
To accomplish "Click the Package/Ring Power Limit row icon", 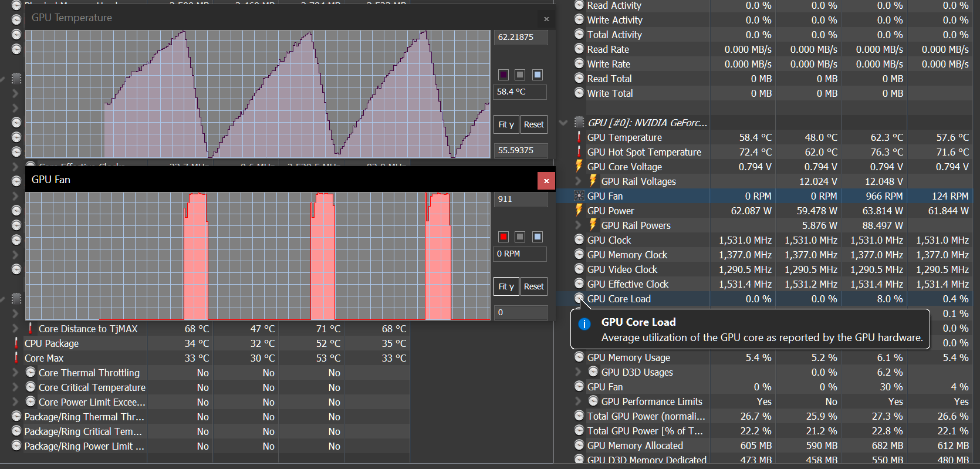I will coord(16,446).
